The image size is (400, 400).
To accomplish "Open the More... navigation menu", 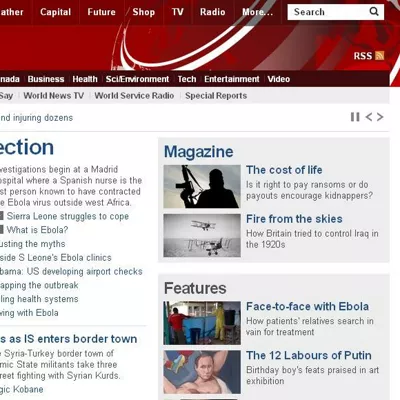I will [x=257, y=12].
